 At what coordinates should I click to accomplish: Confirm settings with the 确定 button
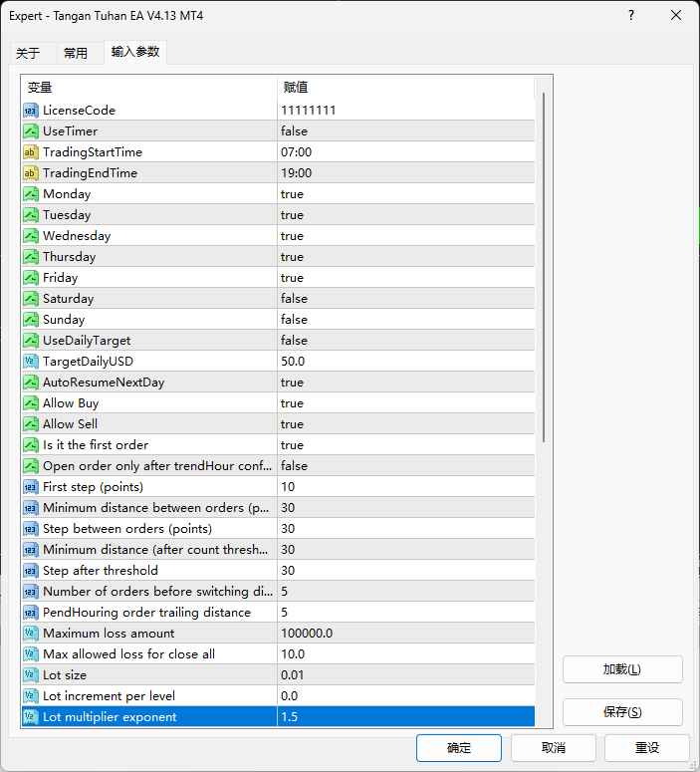pos(459,748)
